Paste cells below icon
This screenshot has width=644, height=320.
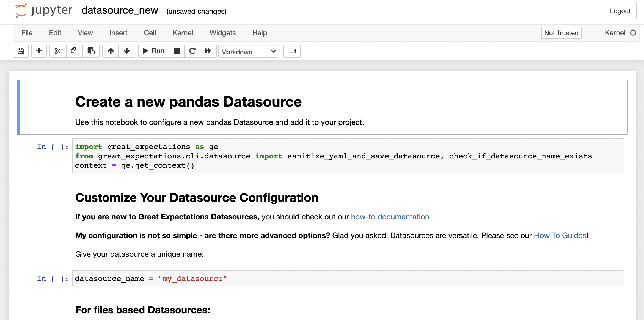point(91,51)
